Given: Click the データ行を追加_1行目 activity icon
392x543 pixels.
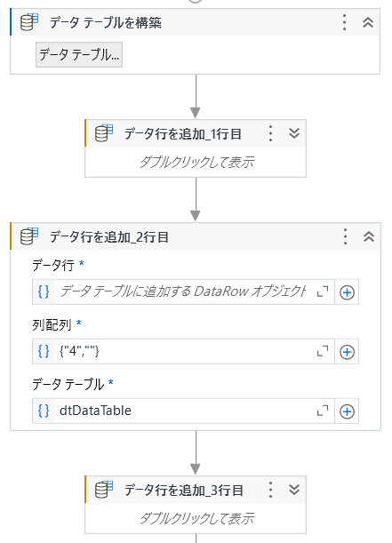Looking at the screenshot, I should pos(104,133).
